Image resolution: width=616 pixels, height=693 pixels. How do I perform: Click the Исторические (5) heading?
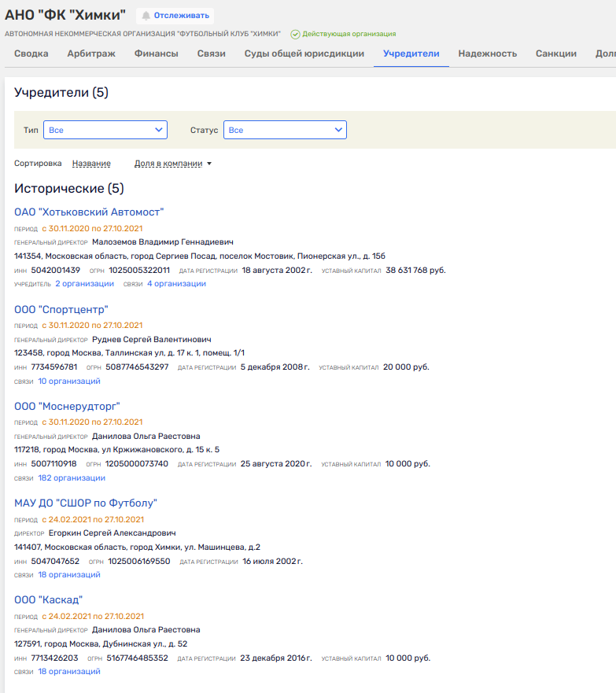coord(69,188)
